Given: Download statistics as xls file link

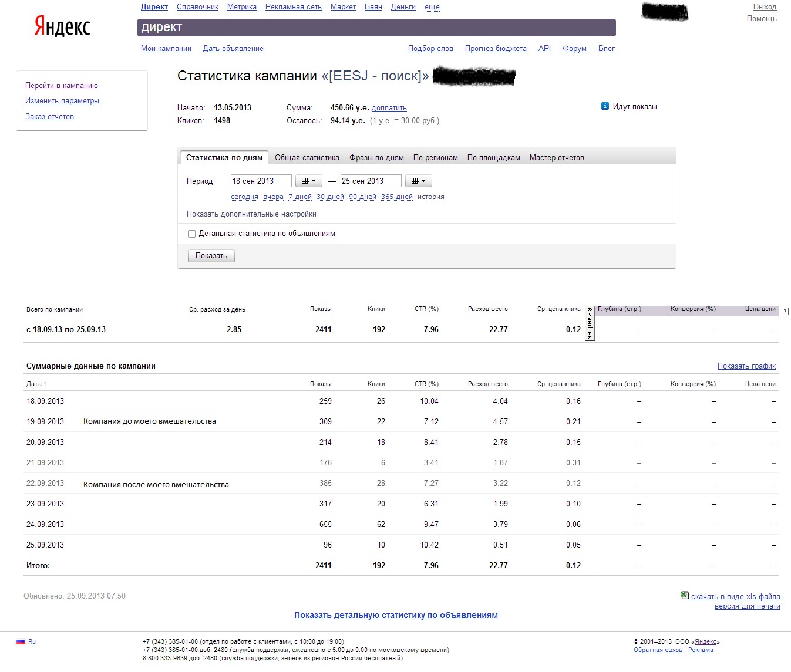Looking at the screenshot, I should [736, 597].
